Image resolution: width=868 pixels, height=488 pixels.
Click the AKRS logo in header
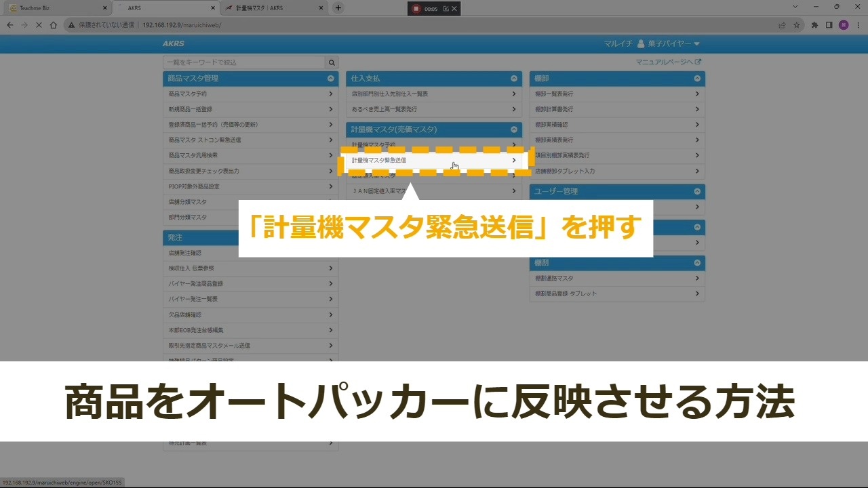click(x=174, y=44)
